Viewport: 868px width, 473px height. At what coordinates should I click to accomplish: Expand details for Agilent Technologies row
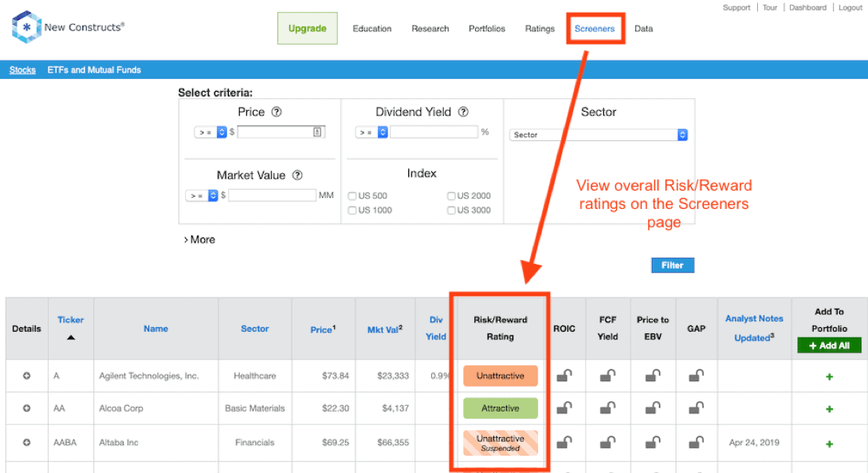pos(26,376)
